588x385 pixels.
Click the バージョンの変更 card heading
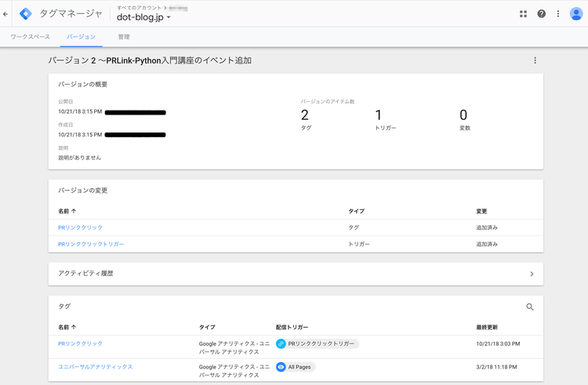pos(82,191)
